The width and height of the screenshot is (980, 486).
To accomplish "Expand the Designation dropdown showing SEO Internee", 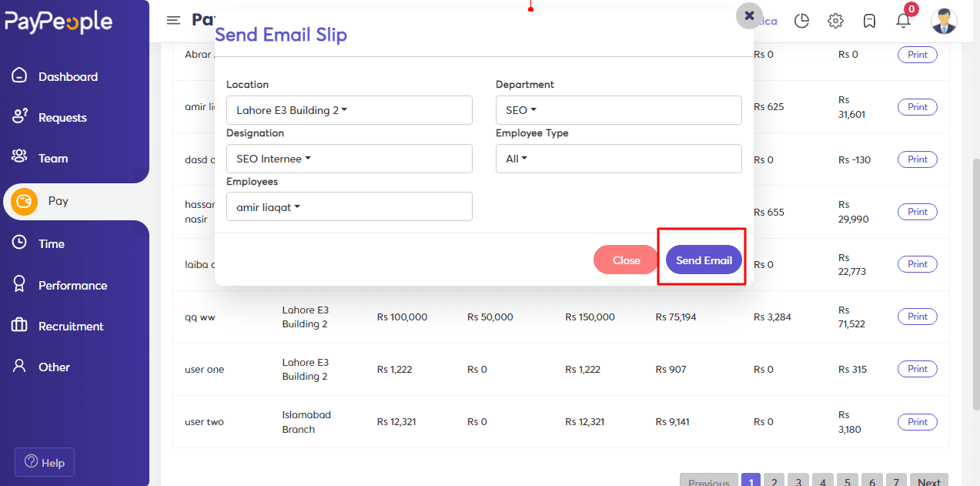I will click(x=349, y=159).
